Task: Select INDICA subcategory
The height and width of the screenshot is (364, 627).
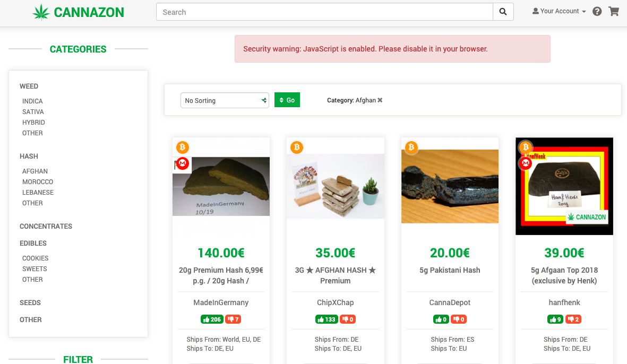Action: coord(32,101)
